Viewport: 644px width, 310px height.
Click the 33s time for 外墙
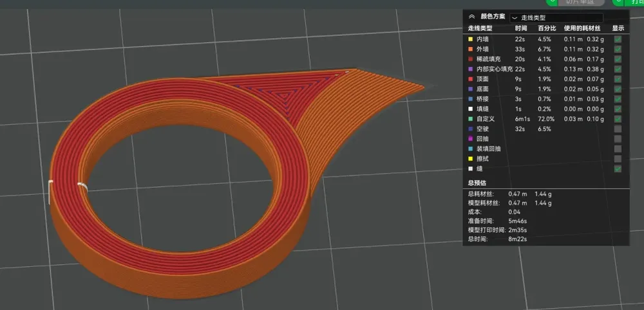[519, 50]
